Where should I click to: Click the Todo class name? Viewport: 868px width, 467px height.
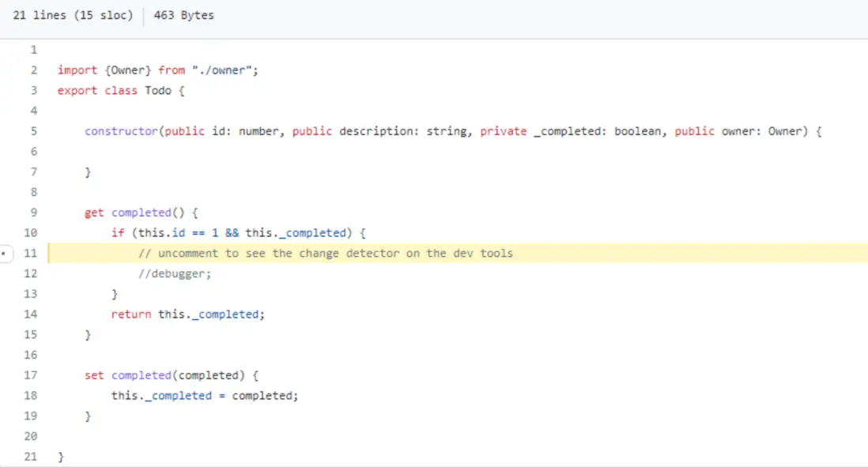(157, 91)
